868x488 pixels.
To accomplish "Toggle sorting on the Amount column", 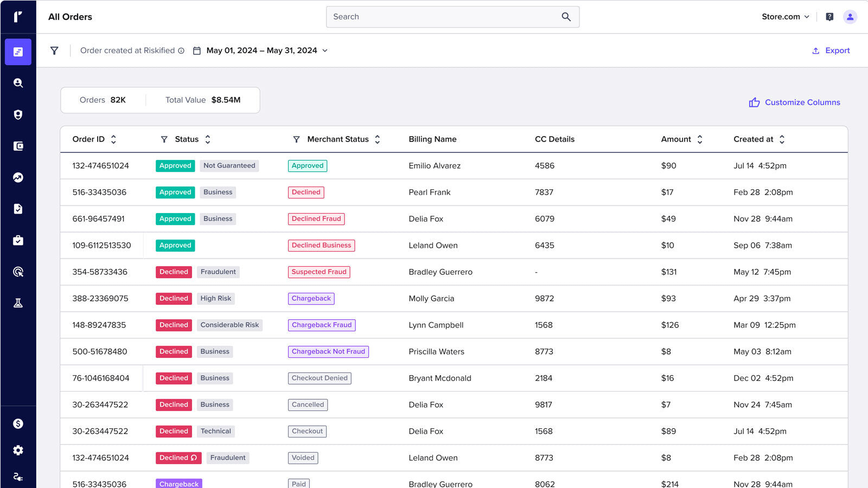I will (700, 139).
